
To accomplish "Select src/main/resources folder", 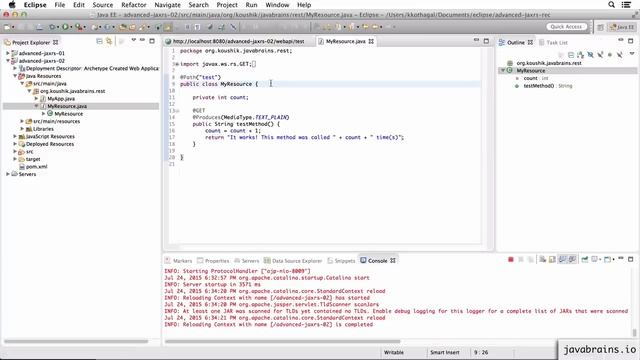I will pyautogui.click(x=56, y=121).
